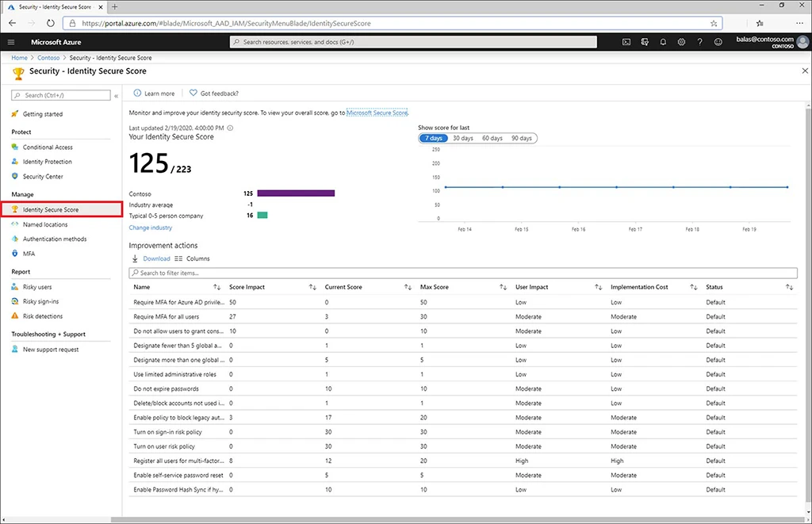
Task: Open the feedback smiley icon
Action: point(718,42)
